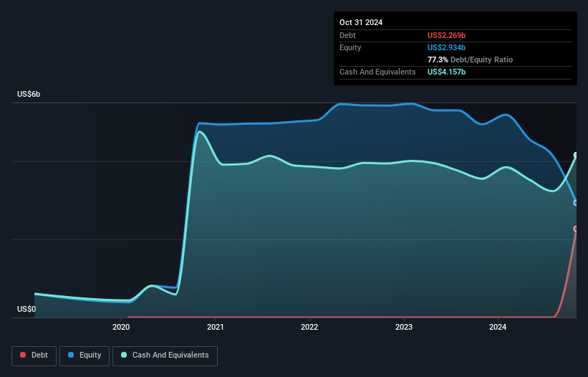Click the Equity row label in tooltip
This screenshot has width=588, height=377.
(x=350, y=47)
